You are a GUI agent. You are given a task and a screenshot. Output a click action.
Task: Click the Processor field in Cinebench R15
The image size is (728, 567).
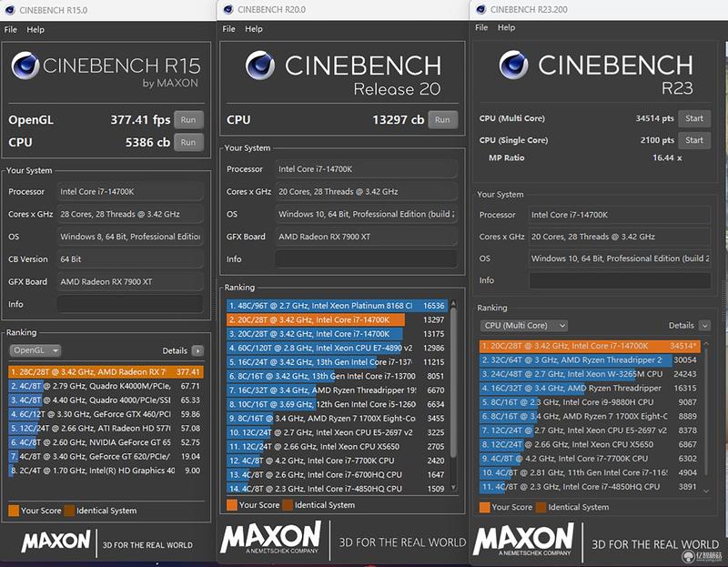click(x=129, y=191)
